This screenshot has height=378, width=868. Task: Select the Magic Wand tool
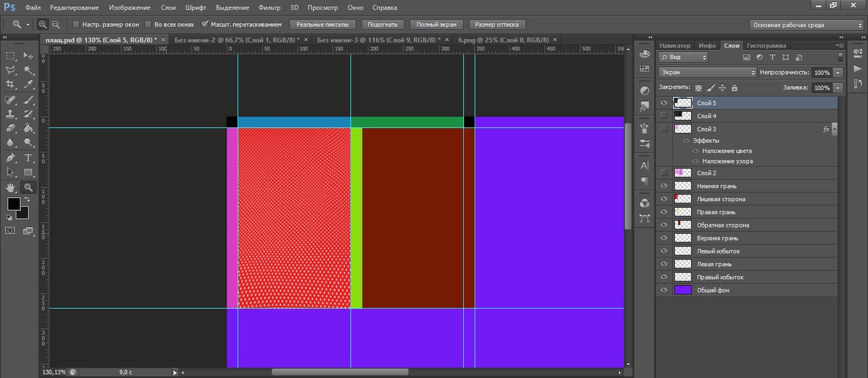click(28, 70)
